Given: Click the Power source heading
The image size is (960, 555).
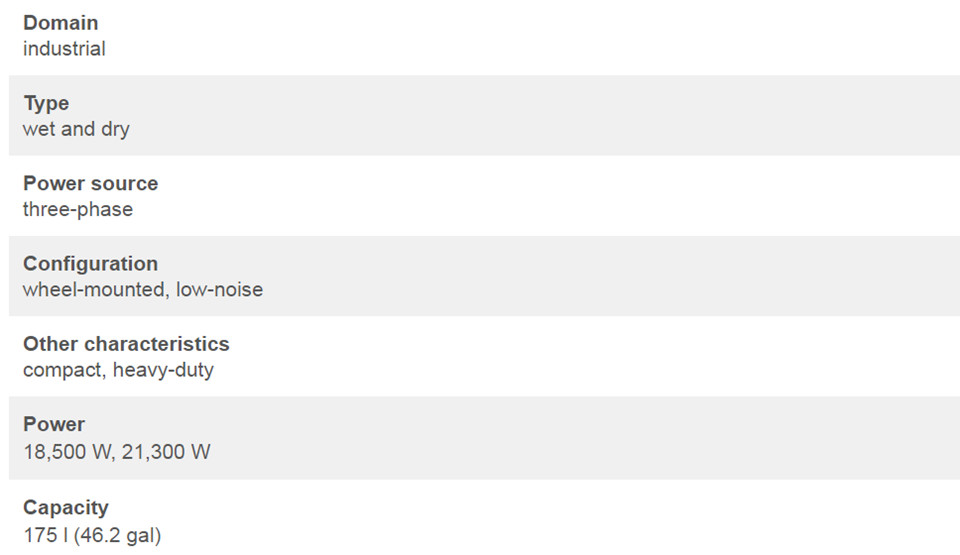Looking at the screenshot, I should (x=91, y=183).
